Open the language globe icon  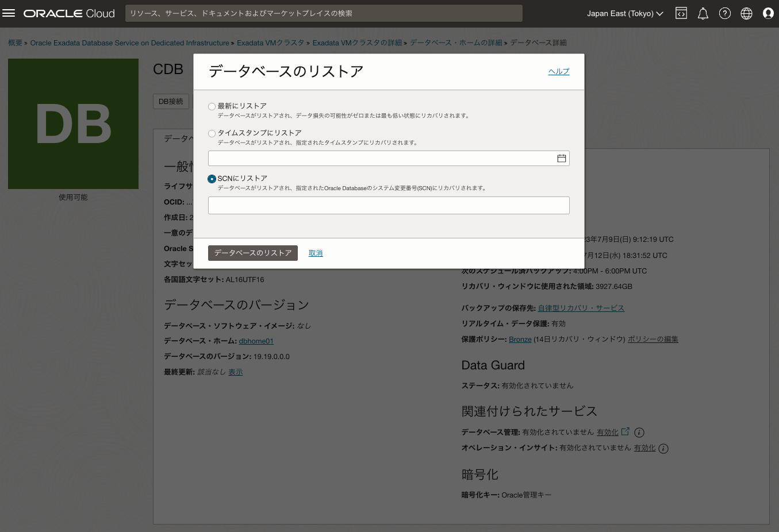[x=746, y=13]
